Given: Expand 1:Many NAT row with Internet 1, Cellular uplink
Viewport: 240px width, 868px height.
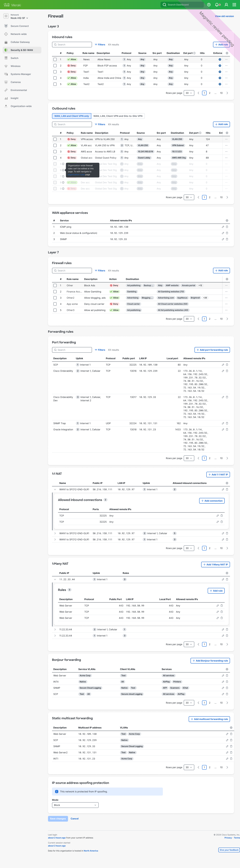Looking at the screenshot, I should pos(55,629).
